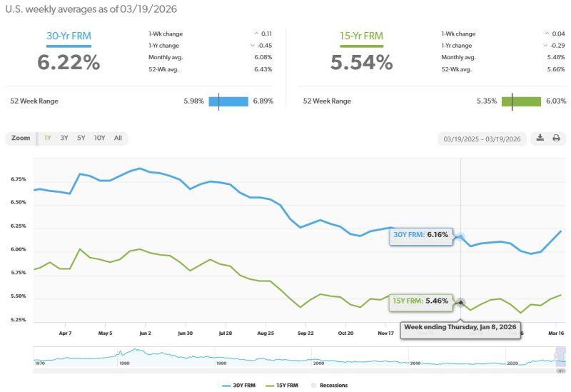571x392 pixels.
Task: Select the 5Y zoom option
Action: point(81,138)
